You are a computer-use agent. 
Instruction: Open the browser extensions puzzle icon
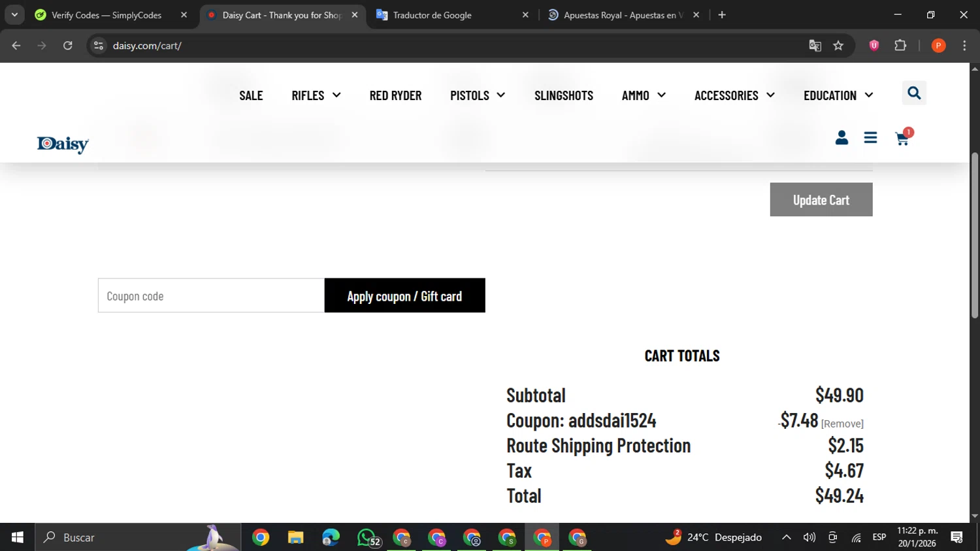[900, 46]
